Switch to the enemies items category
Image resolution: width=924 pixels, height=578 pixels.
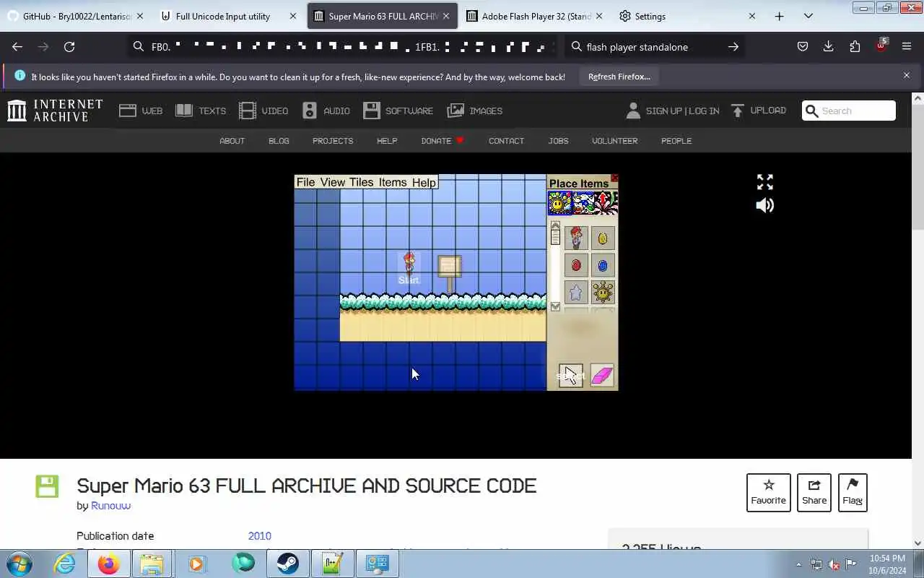pyautogui.click(x=583, y=203)
